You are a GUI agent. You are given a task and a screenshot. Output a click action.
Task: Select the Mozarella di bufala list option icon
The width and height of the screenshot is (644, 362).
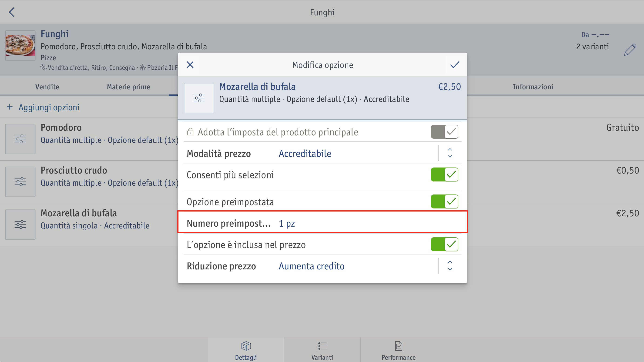pyautogui.click(x=20, y=224)
